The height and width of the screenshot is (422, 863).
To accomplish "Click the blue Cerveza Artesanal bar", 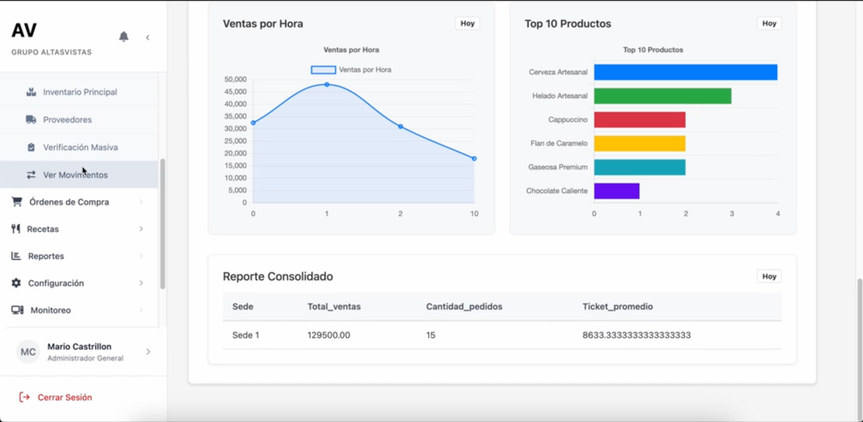I will [x=686, y=72].
